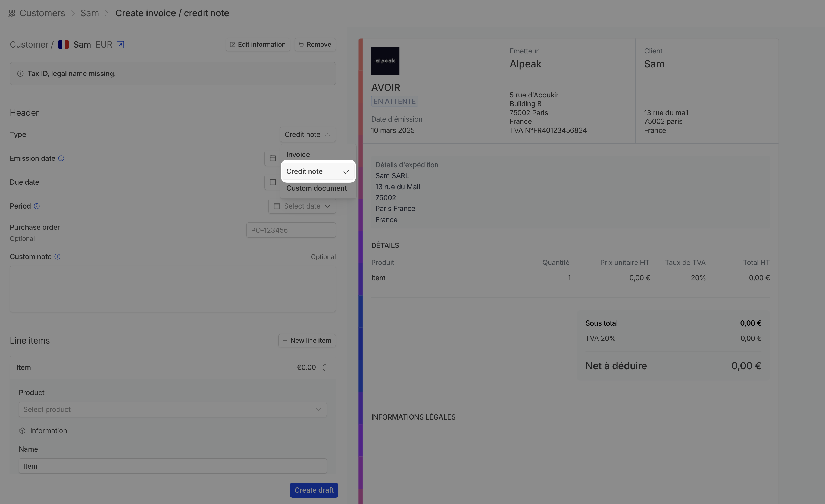
Task: Open customer Sam external link icon
Action: [120, 45]
